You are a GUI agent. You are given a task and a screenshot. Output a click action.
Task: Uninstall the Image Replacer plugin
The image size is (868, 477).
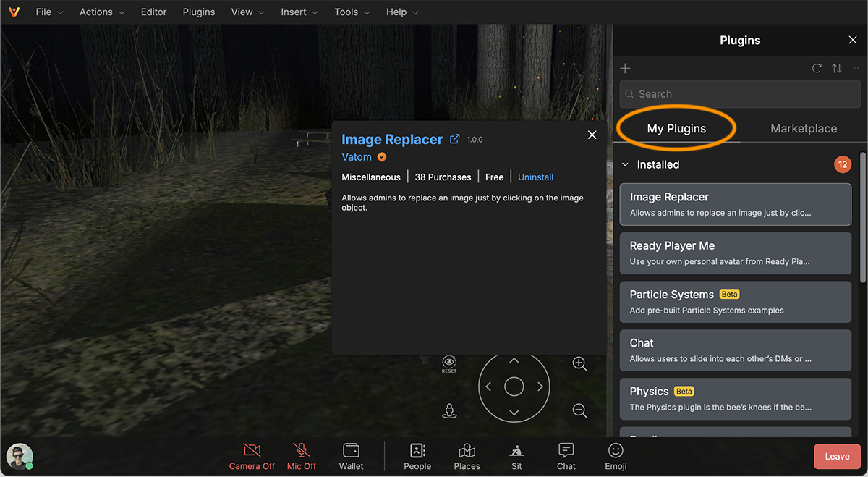point(536,177)
